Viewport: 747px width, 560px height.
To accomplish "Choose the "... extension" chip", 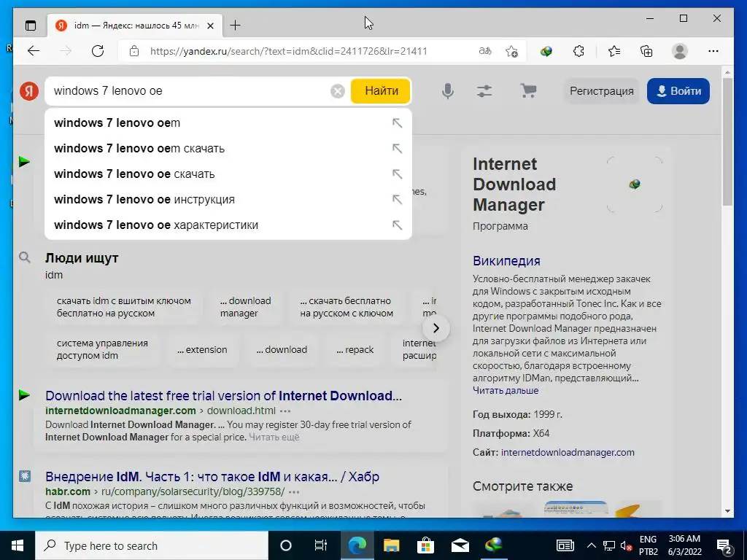I will pos(203,350).
